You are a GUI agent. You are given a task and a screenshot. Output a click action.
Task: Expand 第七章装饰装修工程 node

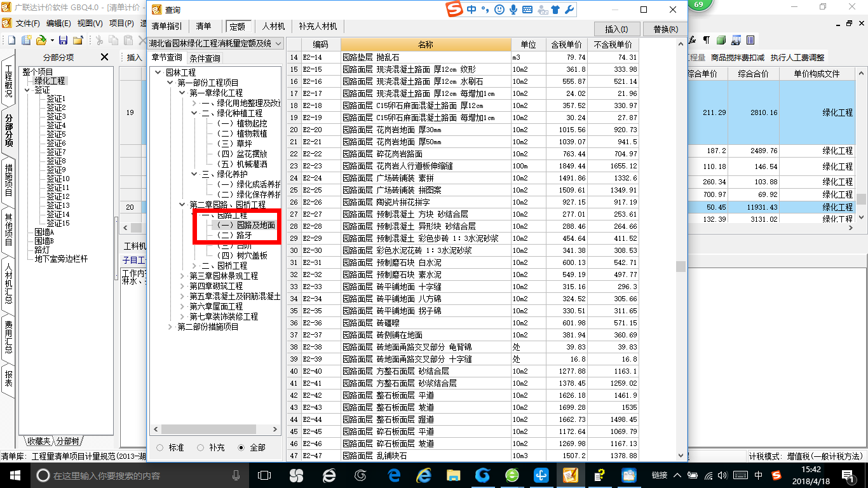182,316
